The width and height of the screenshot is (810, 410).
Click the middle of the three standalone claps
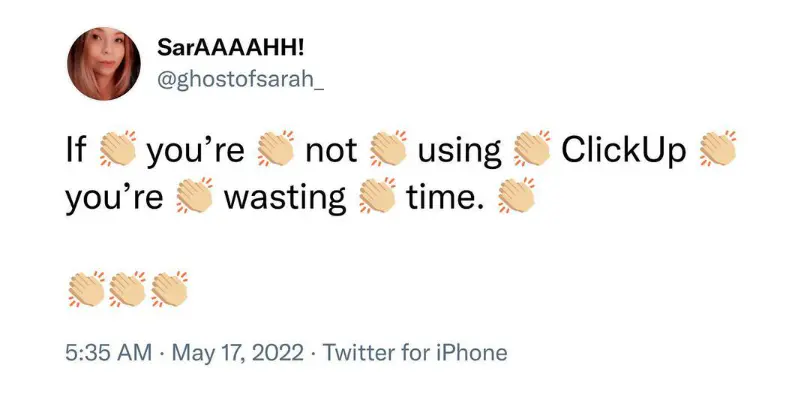point(126,289)
